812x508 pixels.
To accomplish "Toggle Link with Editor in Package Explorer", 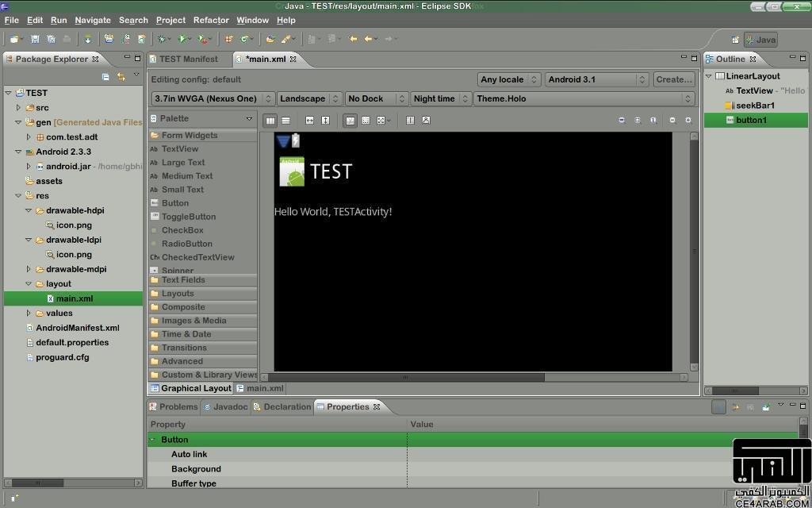I will click(121, 77).
